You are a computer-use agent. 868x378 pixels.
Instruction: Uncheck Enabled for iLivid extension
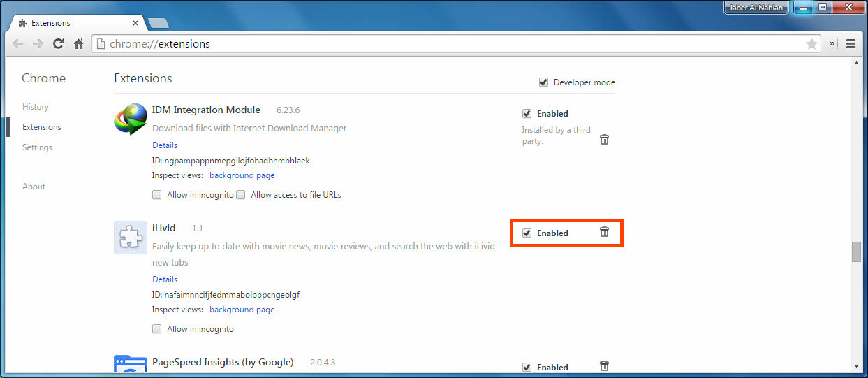pyautogui.click(x=527, y=233)
